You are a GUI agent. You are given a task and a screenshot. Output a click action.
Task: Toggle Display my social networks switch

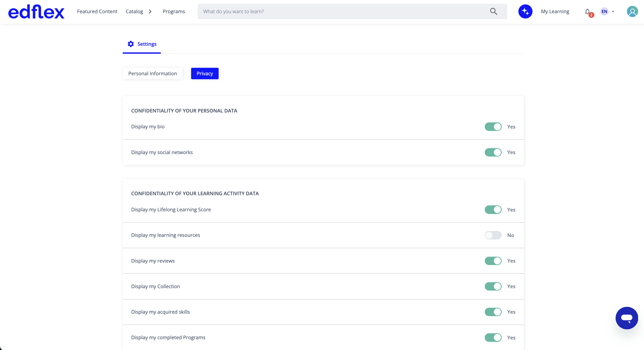point(493,152)
